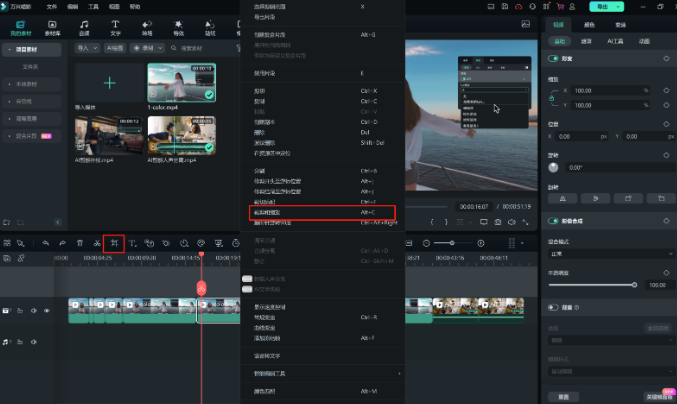Toggle the 影像合成 compositing switch

pyautogui.click(x=553, y=221)
